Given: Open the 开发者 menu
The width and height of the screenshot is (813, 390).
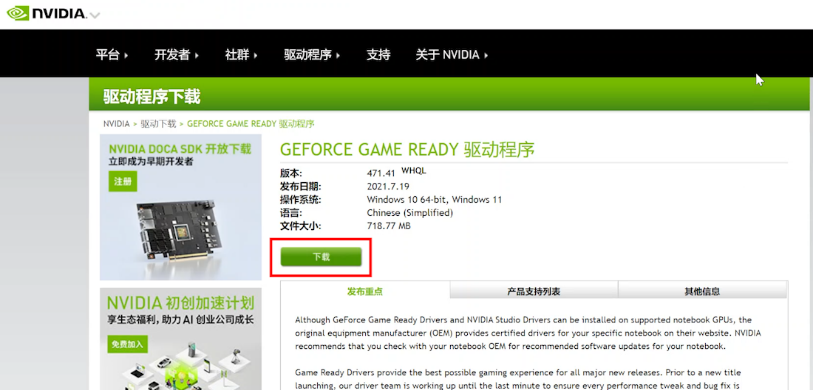Looking at the screenshot, I should (176, 54).
